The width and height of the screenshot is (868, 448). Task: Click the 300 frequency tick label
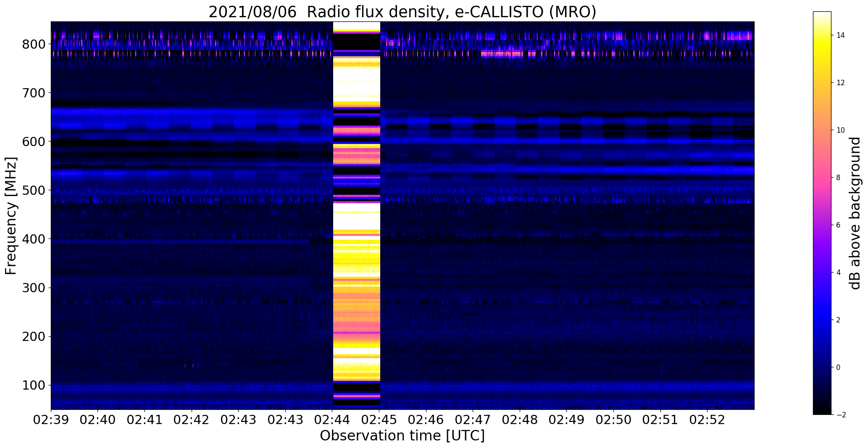[33, 288]
